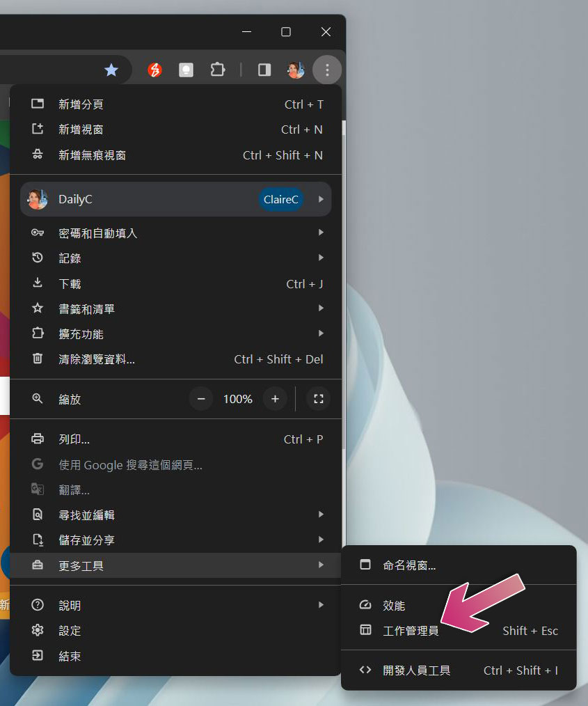Toggle the side panel icon
The image size is (588, 706).
(264, 70)
